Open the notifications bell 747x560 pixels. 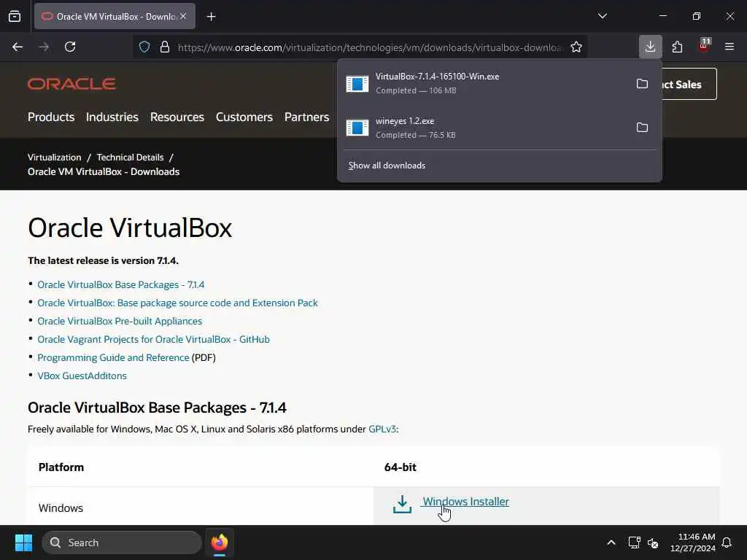pos(727,542)
